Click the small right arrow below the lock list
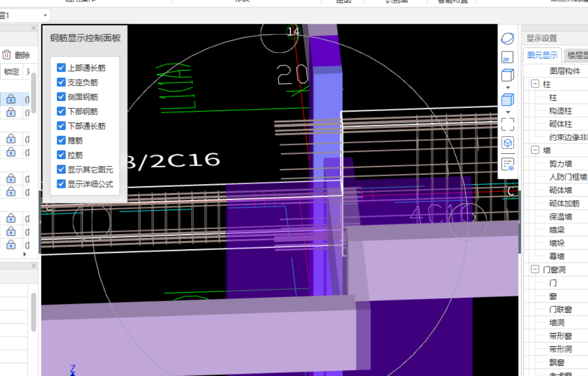The image size is (588, 376). pos(25,254)
